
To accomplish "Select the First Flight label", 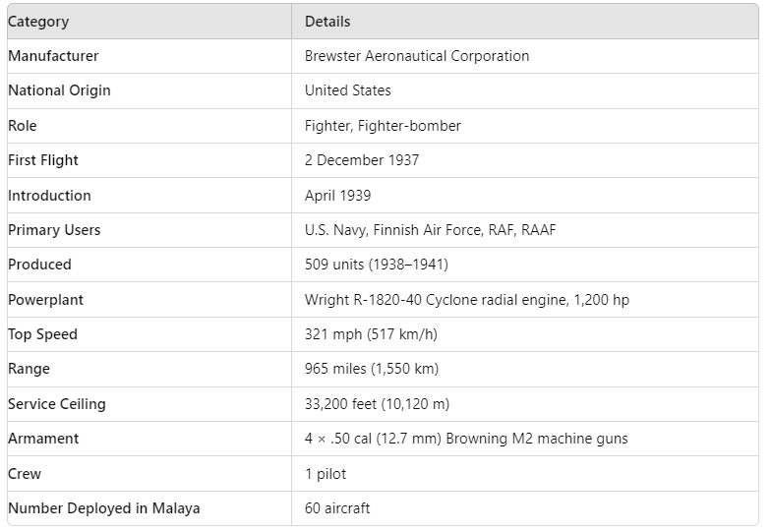I will pos(43,160).
